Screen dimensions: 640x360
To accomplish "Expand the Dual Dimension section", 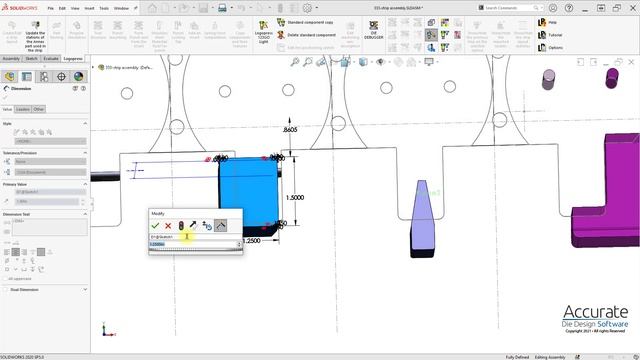I will pos(85,289).
